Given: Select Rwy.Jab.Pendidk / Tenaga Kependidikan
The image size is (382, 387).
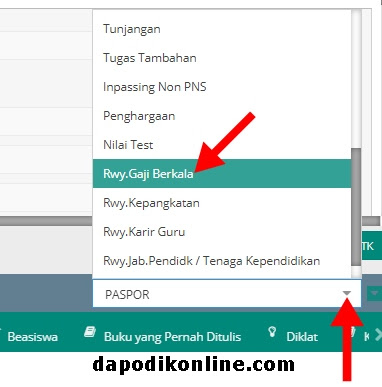Looking at the screenshot, I should click(x=222, y=261).
